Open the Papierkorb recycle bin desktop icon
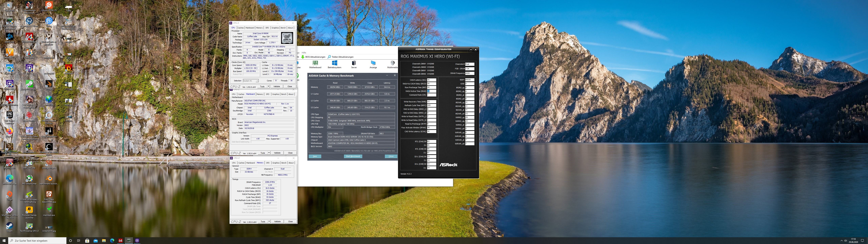The width and height of the screenshot is (868, 244). [9, 6]
